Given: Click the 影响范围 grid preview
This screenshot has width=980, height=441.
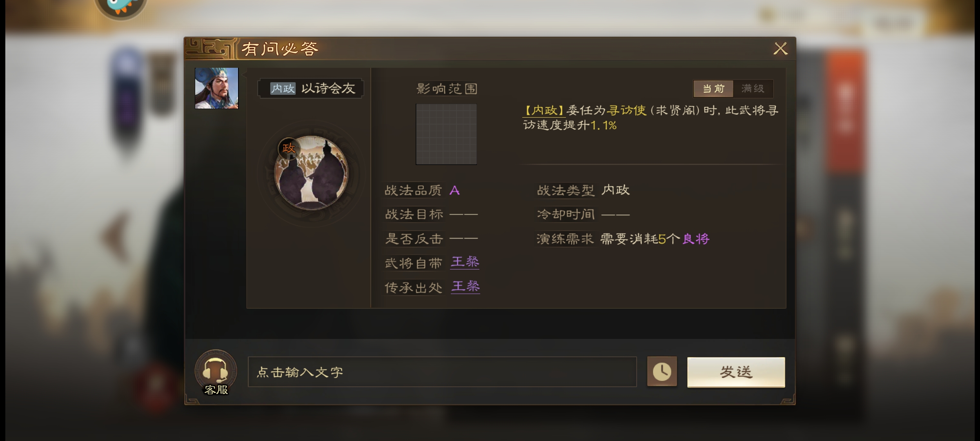Looking at the screenshot, I should point(446,134).
